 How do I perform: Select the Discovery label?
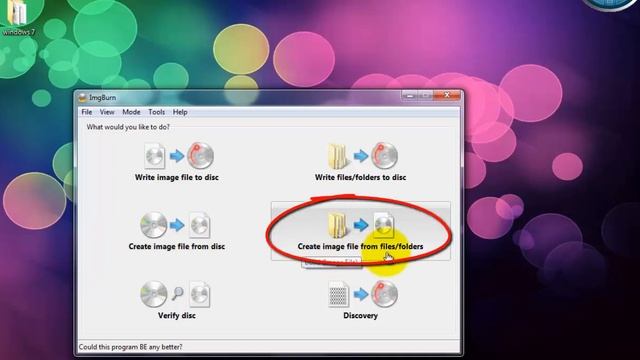tap(360, 316)
